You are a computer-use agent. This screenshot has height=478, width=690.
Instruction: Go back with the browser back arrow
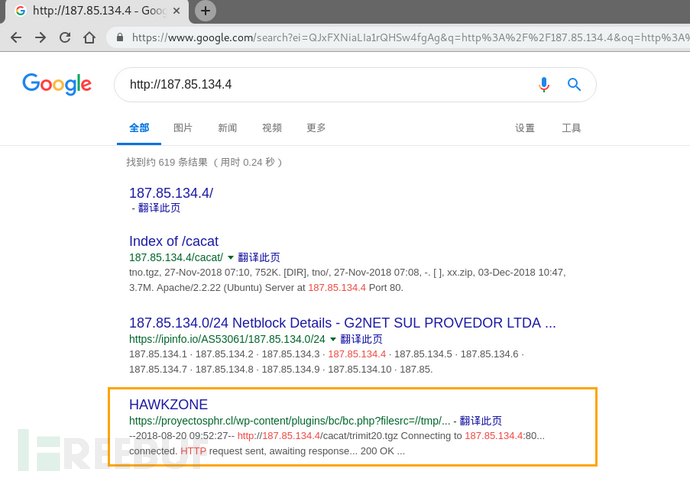point(16,37)
